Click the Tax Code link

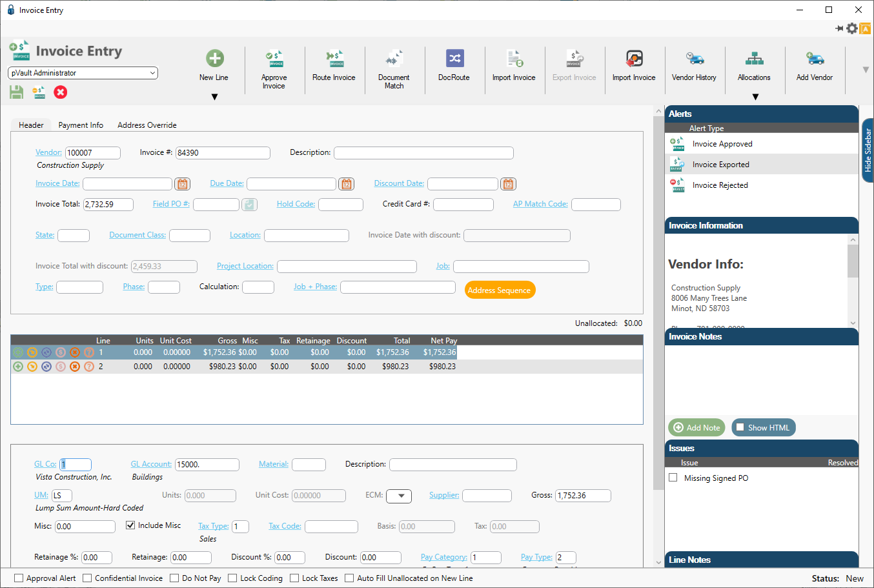(x=285, y=526)
